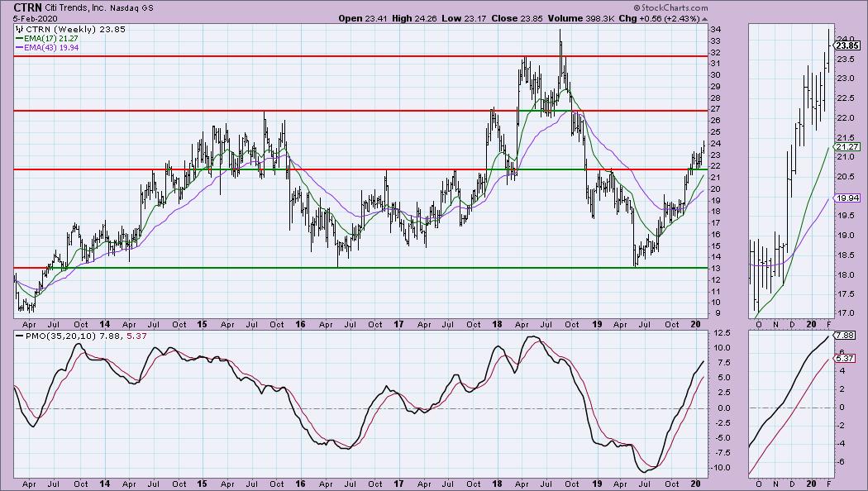Click the '16' year label under the price chart
Image resolution: width=868 pixels, height=491 pixels.
[300, 324]
